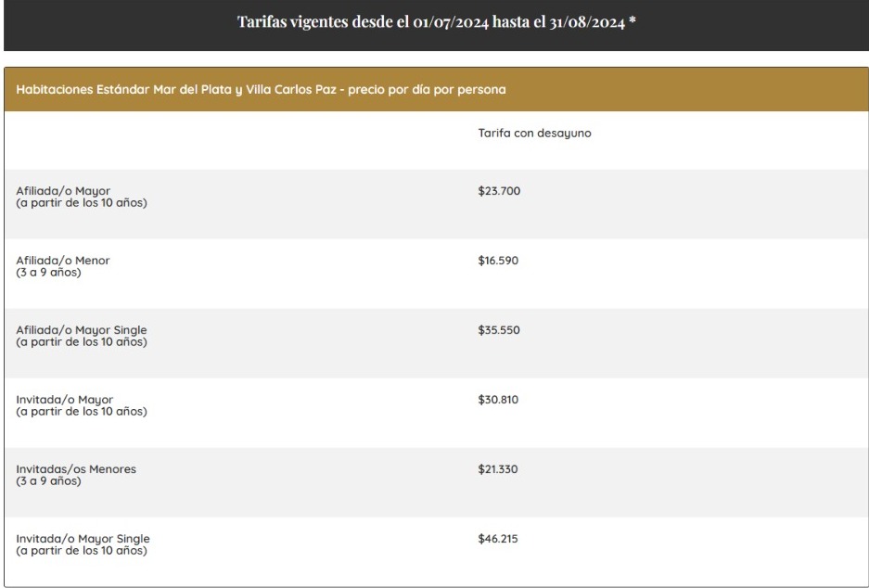Click the age note under 'Invitada/o Mayor Single'

click(81, 551)
